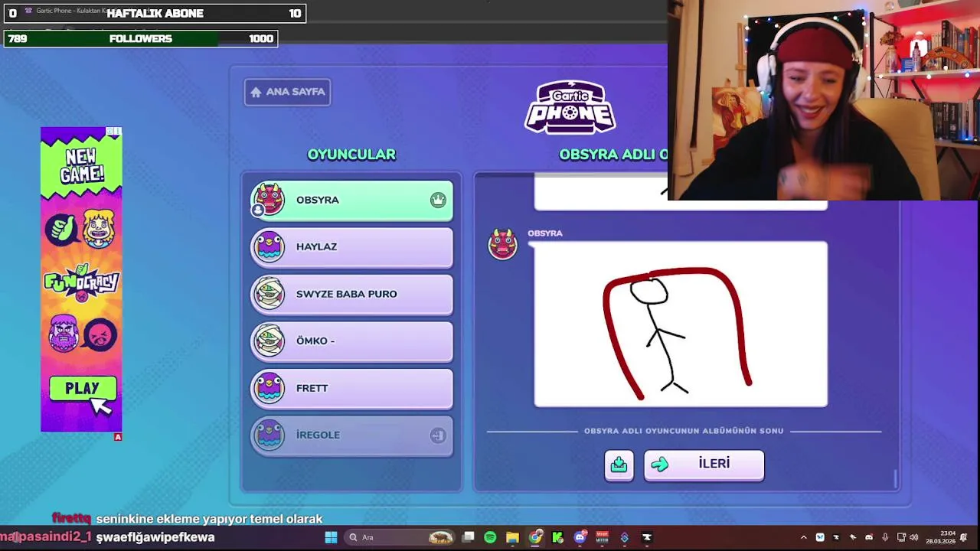Click FRETT's purple bird avatar
The height and width of the screenshot is (551, 980).
click(269, 388)
